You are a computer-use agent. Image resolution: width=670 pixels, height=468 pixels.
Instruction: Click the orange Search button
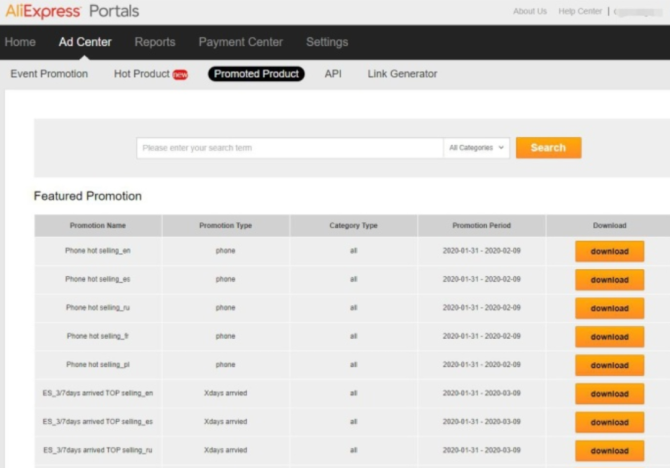click(548, 148)
